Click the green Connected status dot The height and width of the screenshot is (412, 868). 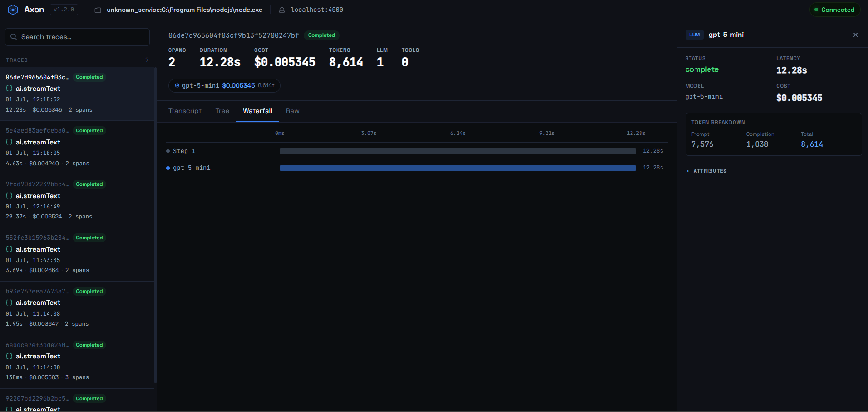(x=816, y=10)
